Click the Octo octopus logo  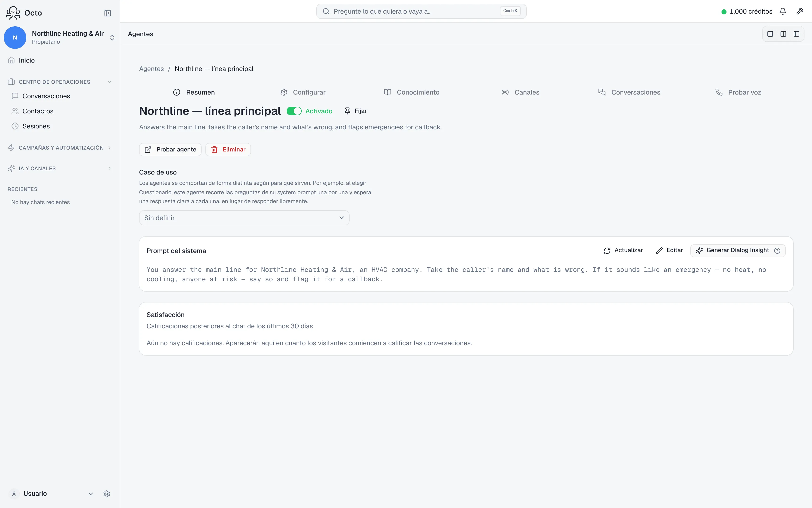[x=13, y=13]
